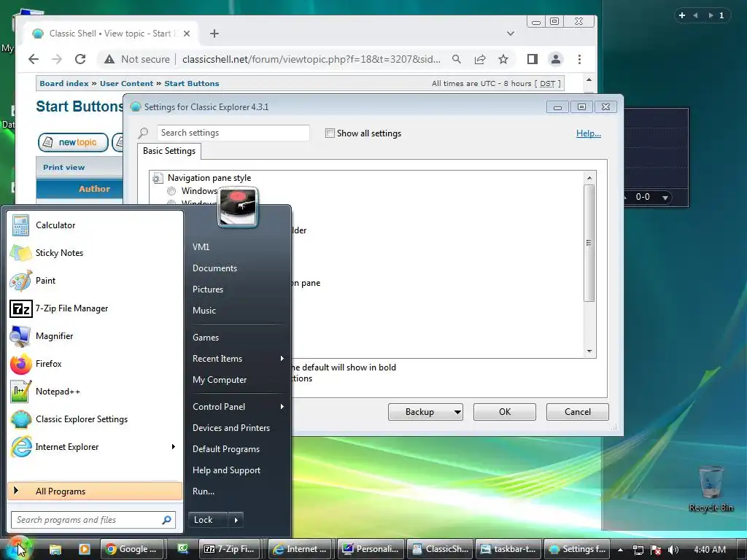Open Calculator from the start menu
The width and height of the screenshot is (747, 560).
pyautogui.click(x=95, y=225)
